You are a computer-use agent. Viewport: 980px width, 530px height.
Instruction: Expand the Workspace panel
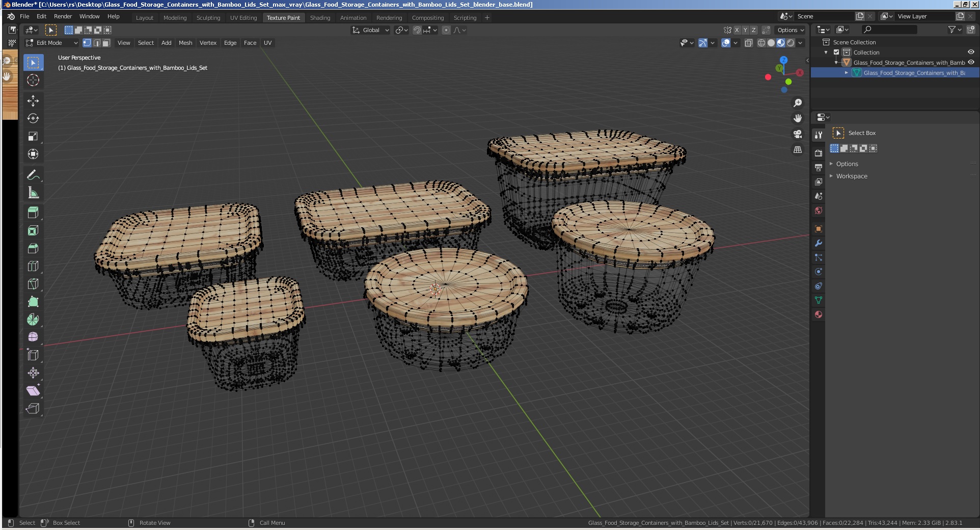pos(852,176)
